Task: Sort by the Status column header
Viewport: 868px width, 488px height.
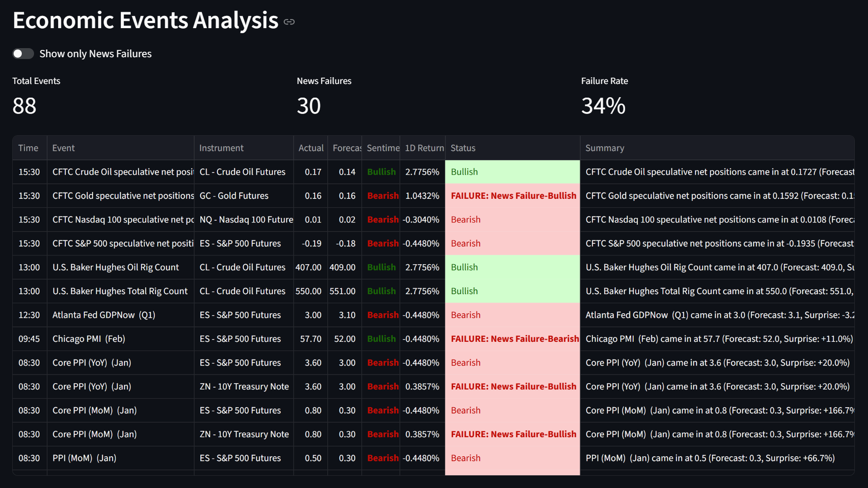Action: pyautogui.click(x=462, y=148)
